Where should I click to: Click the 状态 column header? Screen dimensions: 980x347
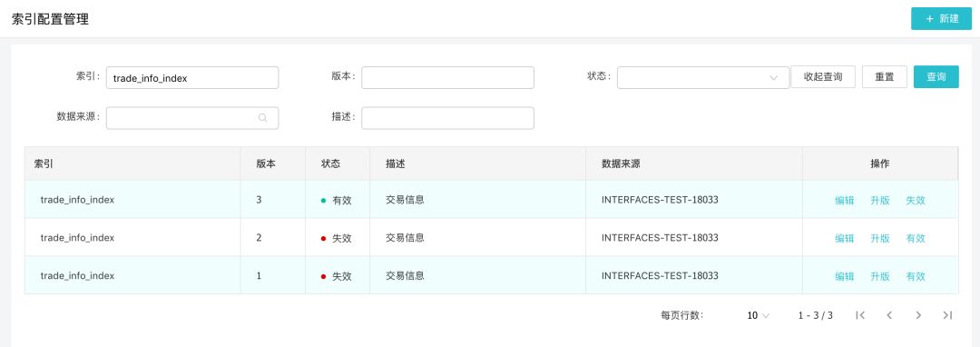click(330, 164)
